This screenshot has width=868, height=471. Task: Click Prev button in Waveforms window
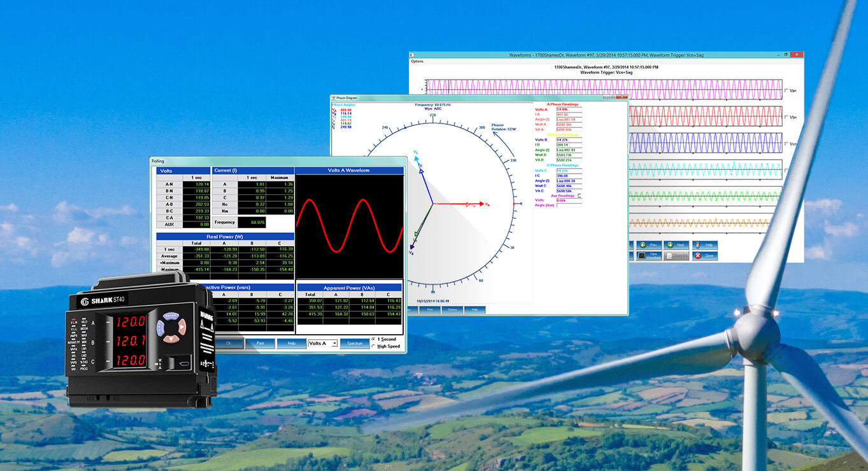(648, 244)
